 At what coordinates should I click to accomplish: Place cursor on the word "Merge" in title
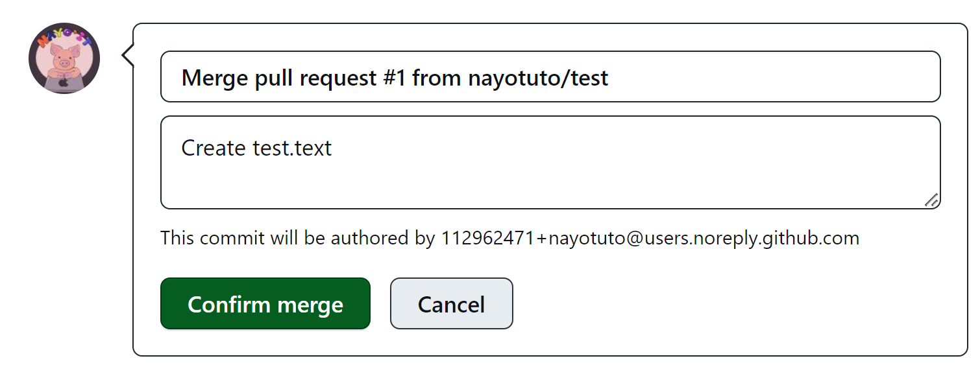[210, 78]
